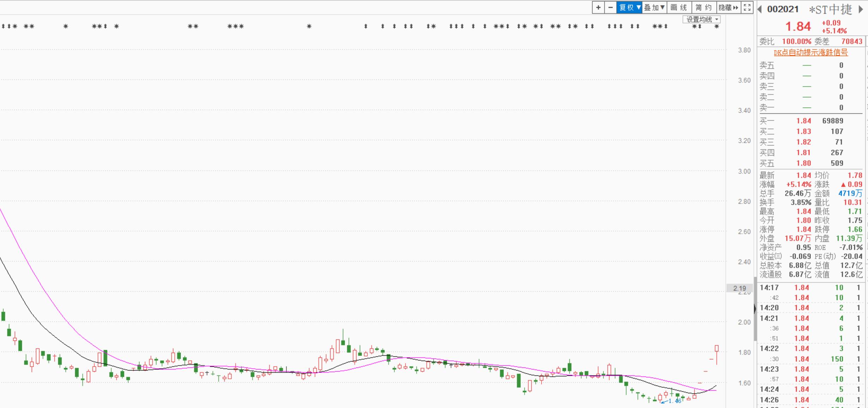Click the 2.40 label on the price axis
868x408 pixels.
click(744, 262)
